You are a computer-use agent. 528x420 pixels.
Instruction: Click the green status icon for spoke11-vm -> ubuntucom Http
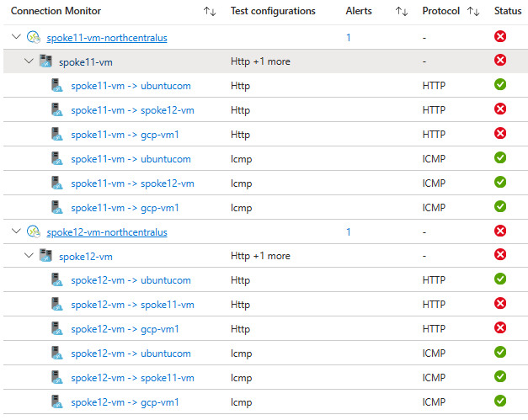coord(500,85)
